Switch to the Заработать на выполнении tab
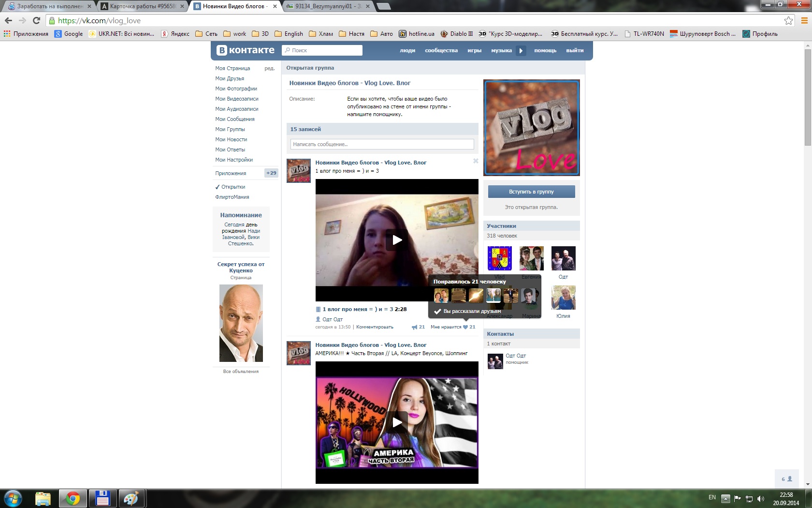The height and width of the screenshot is (508, 812). [x=49, y=6]
